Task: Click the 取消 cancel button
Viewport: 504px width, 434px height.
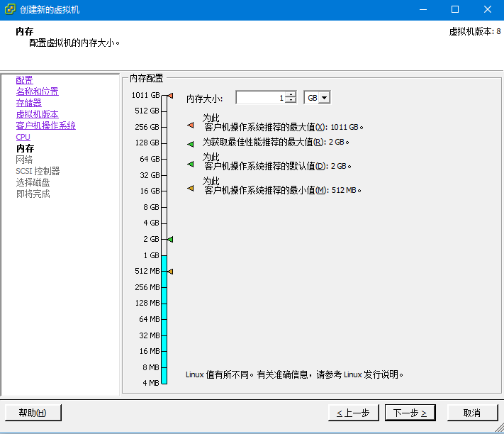Action: point(472,413)
